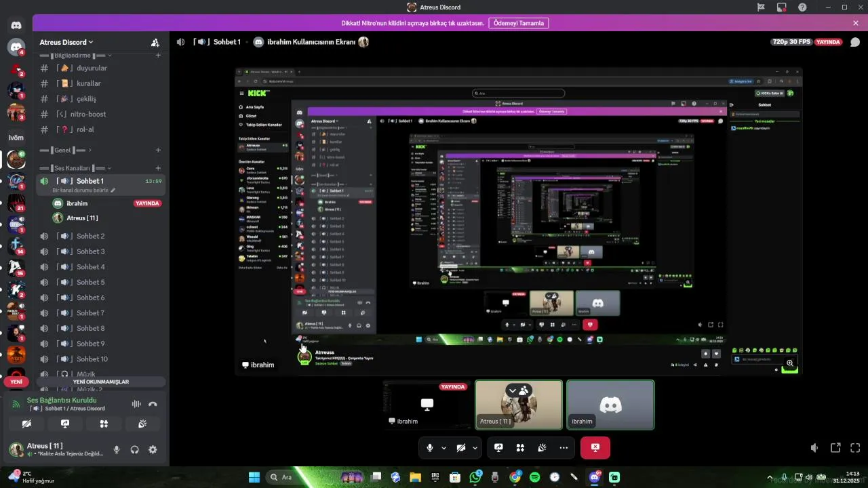Open User Settings gear icon
Image resolution: width=868 pixels, height=488 pixels.
pos(153,449)
